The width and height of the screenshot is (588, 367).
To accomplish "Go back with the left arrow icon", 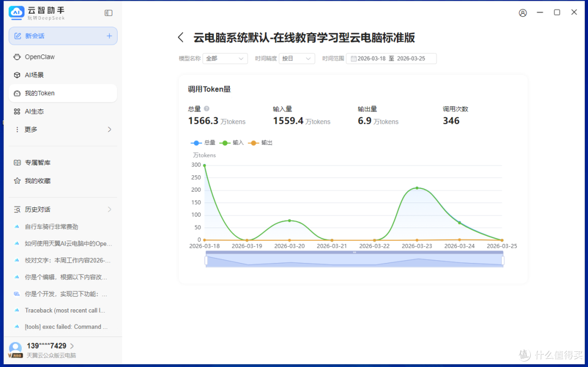I will (x=181, y=38).
